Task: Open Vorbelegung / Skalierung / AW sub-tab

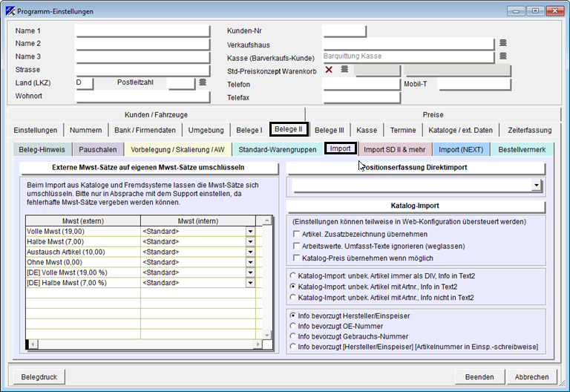Action: point(178,149)
